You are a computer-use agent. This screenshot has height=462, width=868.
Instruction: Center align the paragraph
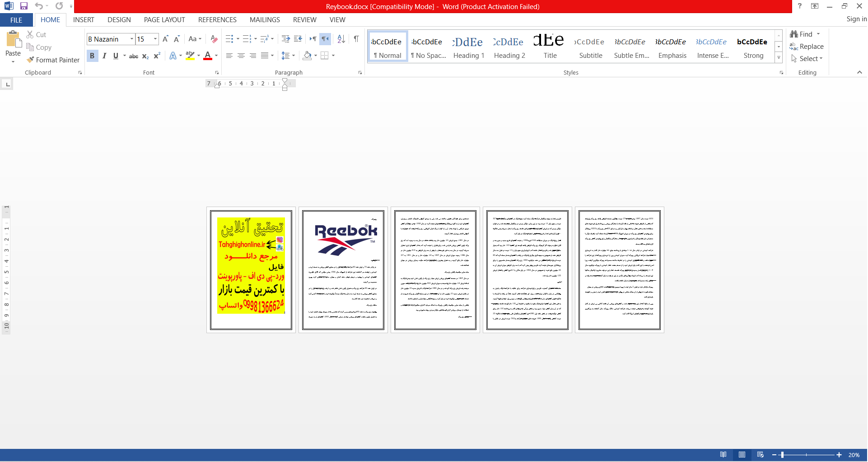pos(241,56)
